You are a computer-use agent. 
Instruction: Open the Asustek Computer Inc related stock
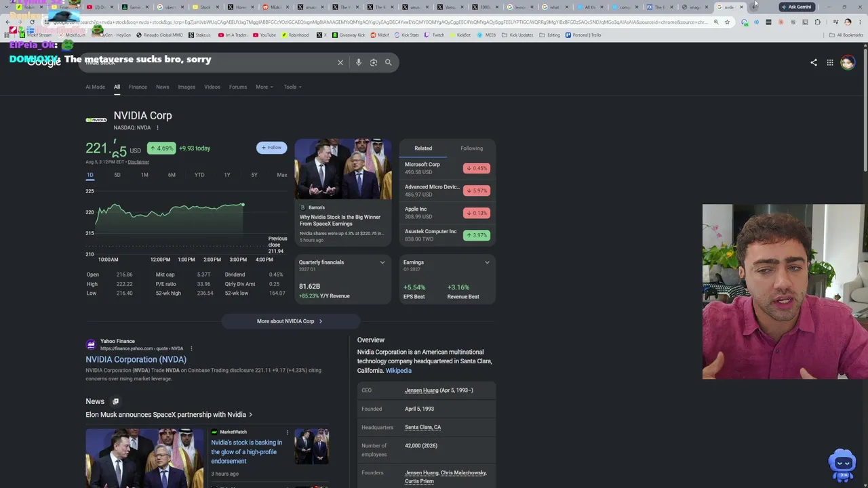(446, 235)
